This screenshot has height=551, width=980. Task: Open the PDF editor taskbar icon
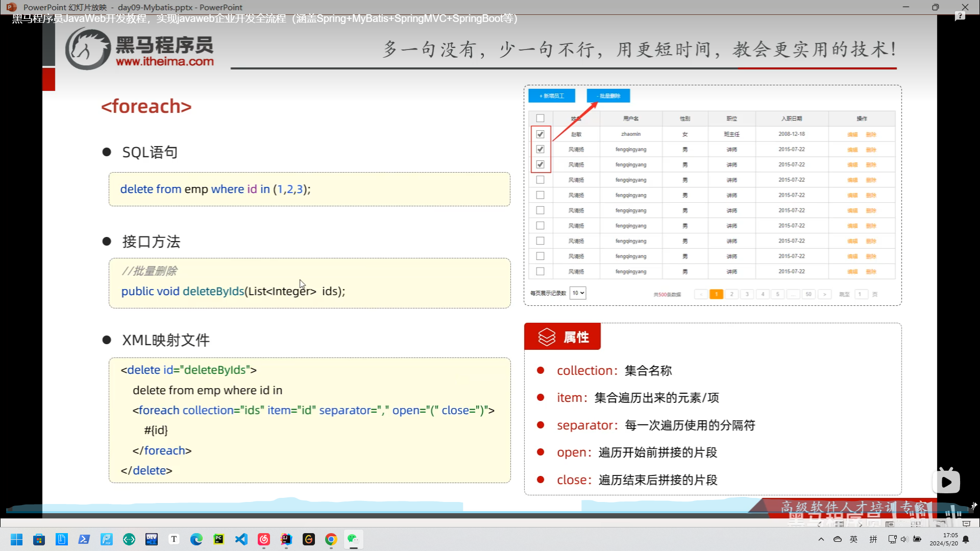(107, 539)
